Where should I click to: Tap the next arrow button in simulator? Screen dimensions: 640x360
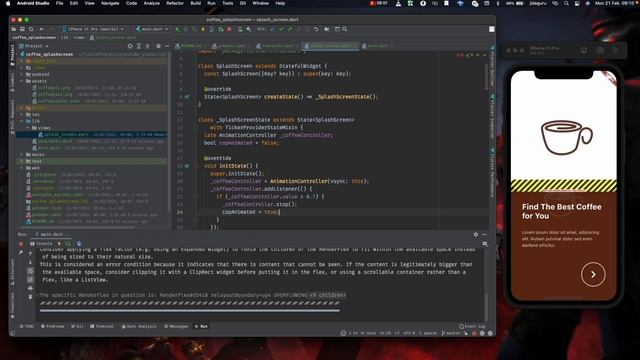point(593,275)
